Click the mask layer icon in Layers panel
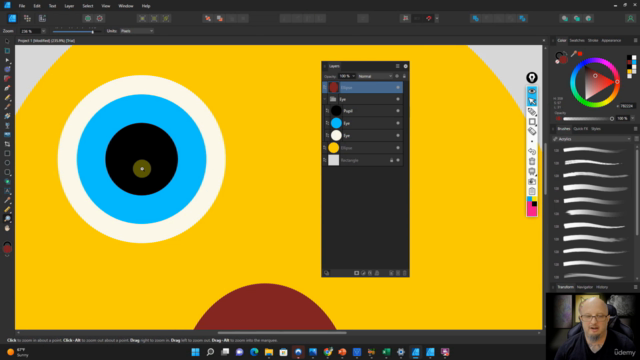The height and width of the screenshot is (360, 640). coord(356,273)
